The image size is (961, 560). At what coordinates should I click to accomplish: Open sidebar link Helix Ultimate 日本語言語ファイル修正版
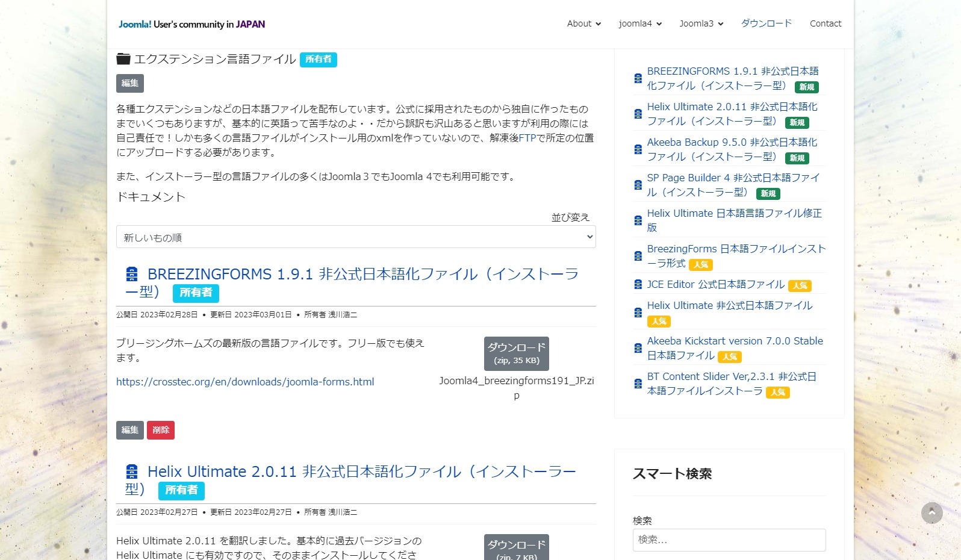tap(735, 220)
